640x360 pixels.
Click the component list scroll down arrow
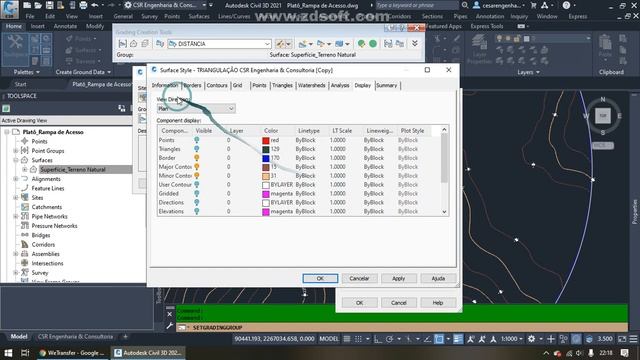[444, 212]
